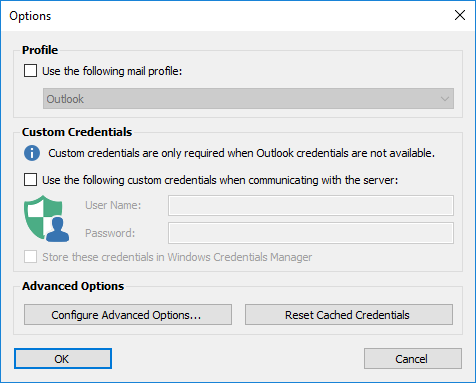This screenshot has width=476, height=383.
Task: Enable 'Use the following mail profile' checkbox
Action: (30, 71)
